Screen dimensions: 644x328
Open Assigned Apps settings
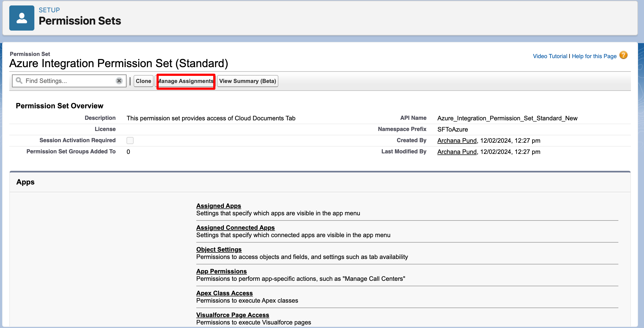[219, 206]
